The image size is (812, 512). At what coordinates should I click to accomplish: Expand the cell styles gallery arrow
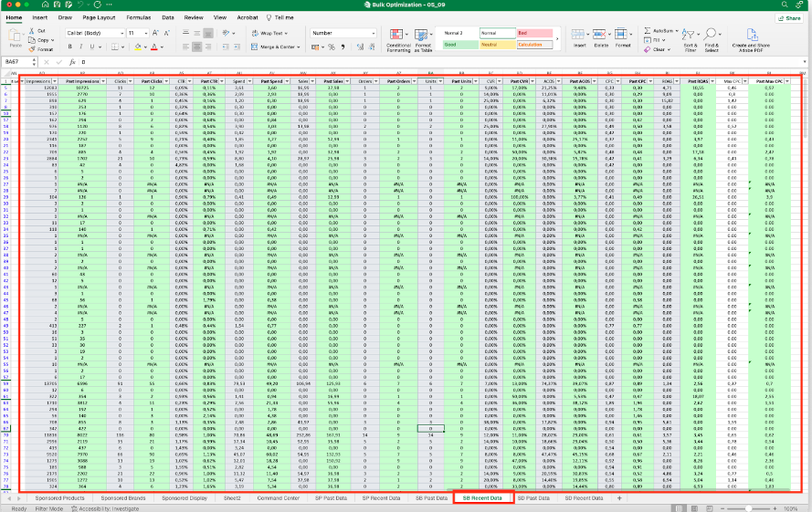point(557,39)
